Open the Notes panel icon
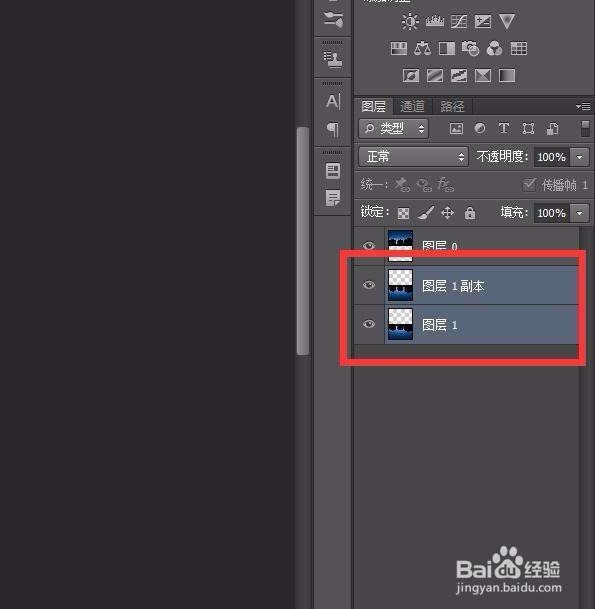The width and height of the screenshot is (595, 609). tap(333, 198)
